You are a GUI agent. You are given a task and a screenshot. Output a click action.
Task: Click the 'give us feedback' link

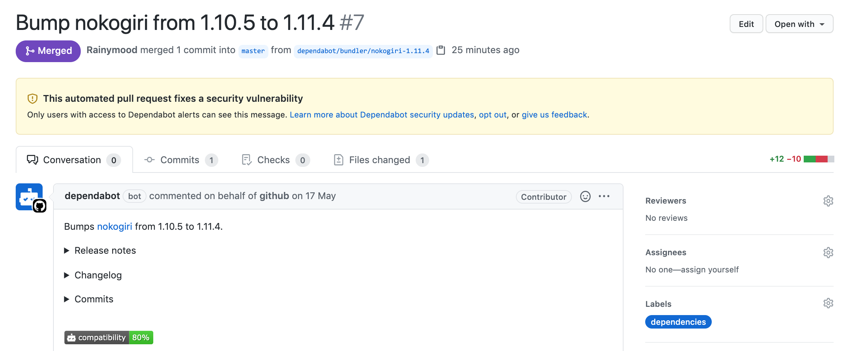tap(554, 115)
